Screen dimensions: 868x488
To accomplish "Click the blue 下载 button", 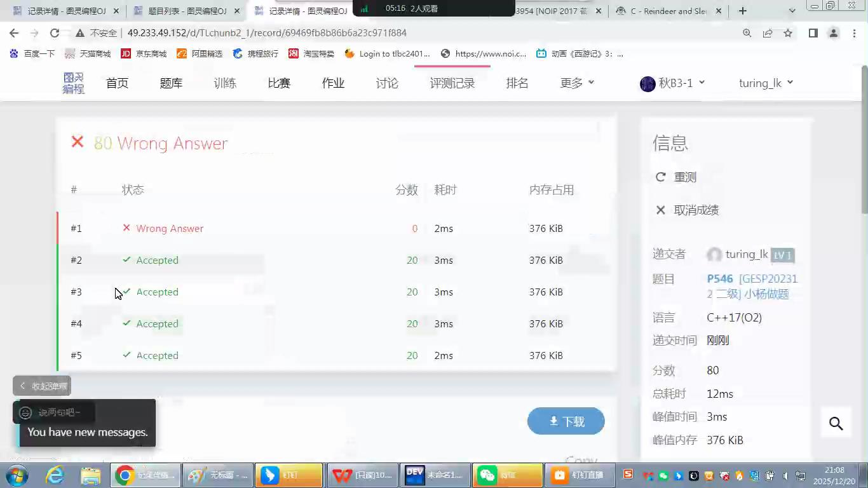I will click(x=566, y=421).
